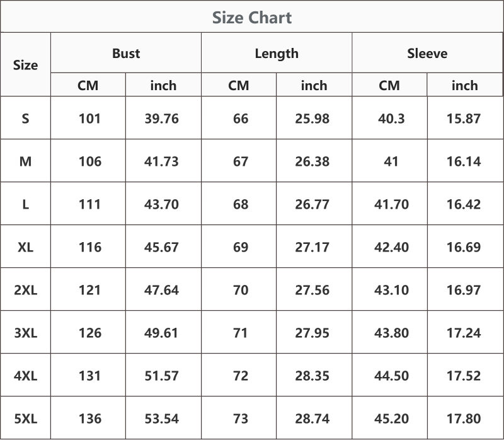Select the 45.20 sleeve CM cell
Viewport: 504px width, 440px height.
(391, 419)
